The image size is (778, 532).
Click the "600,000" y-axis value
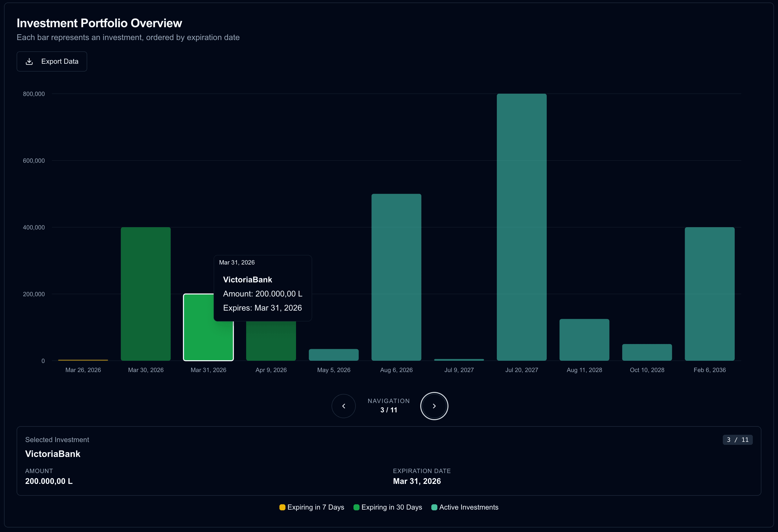pyautogui.click(x=34, y=161)
